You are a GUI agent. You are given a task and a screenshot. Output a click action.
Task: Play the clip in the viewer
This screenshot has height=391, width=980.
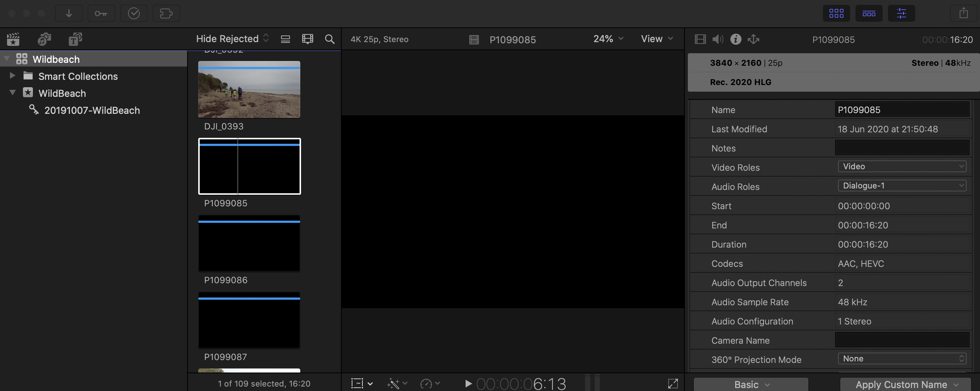468,383
